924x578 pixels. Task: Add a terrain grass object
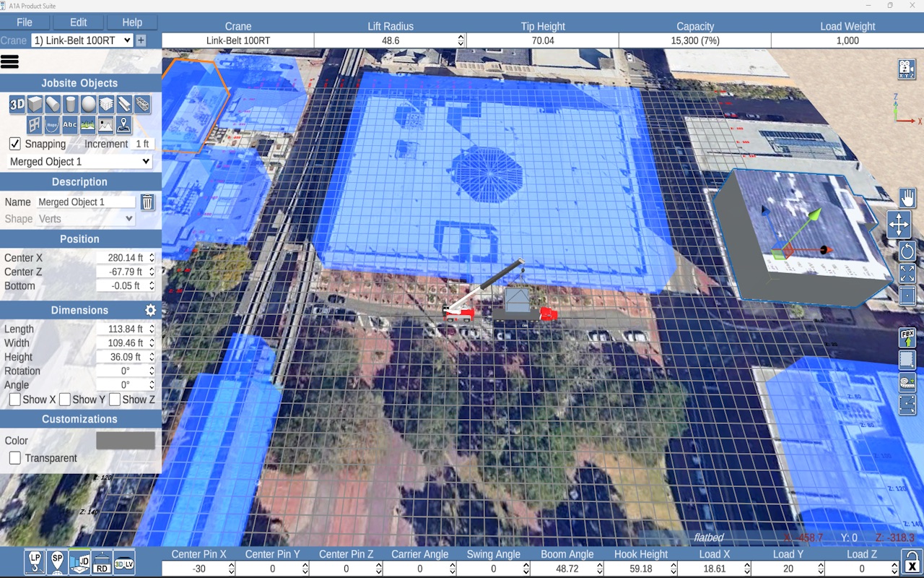88,125
